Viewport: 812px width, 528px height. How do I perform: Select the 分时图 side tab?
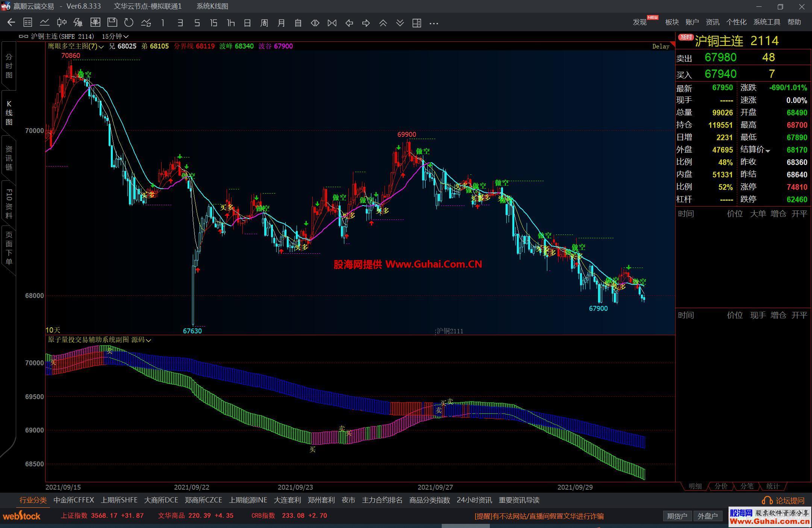point(9,66)
